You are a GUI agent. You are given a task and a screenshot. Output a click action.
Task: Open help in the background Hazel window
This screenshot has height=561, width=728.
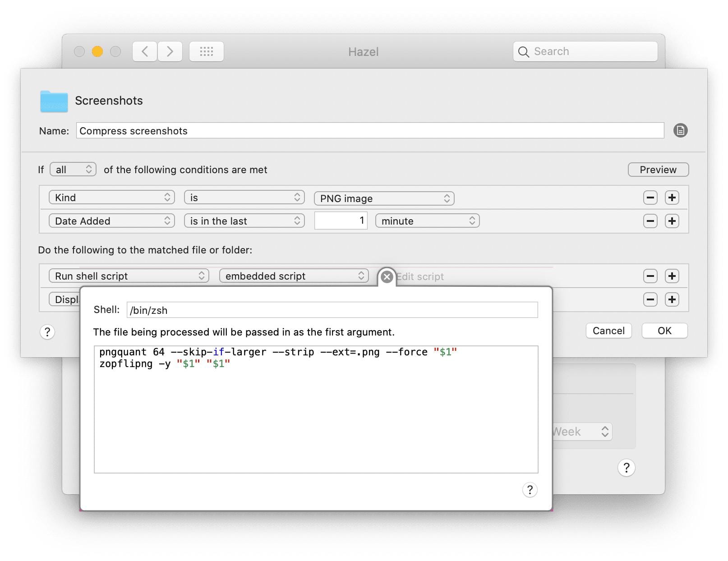[626, 468]
